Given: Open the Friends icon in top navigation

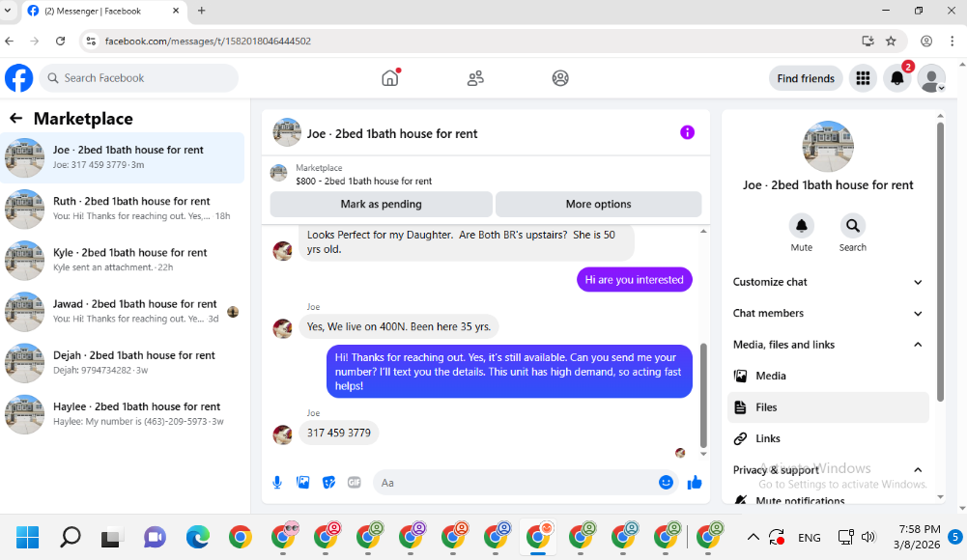Looking at the screenshot, I should coord(475,78).
